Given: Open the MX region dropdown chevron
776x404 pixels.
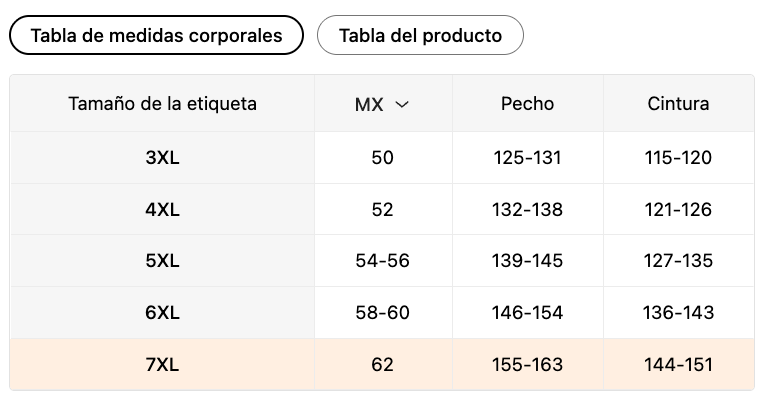Looking at the screenshot, I should [x=402, y=104].
